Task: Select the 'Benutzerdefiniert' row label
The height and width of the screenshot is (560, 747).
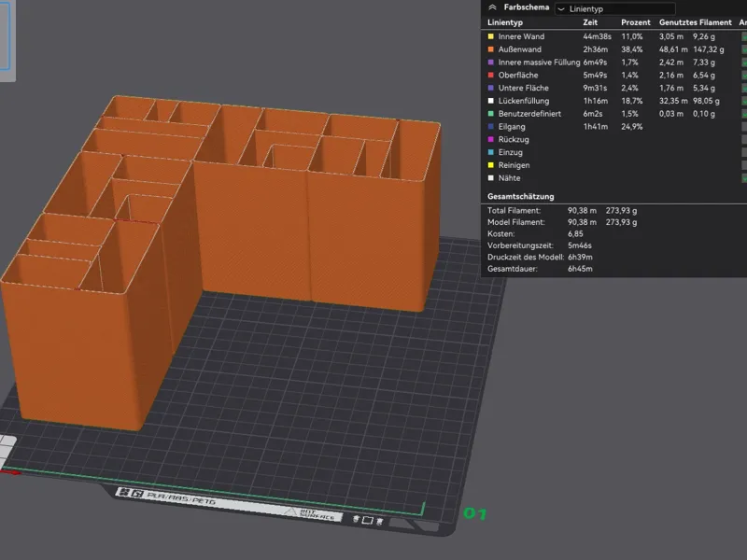Action: pos(529,113)
